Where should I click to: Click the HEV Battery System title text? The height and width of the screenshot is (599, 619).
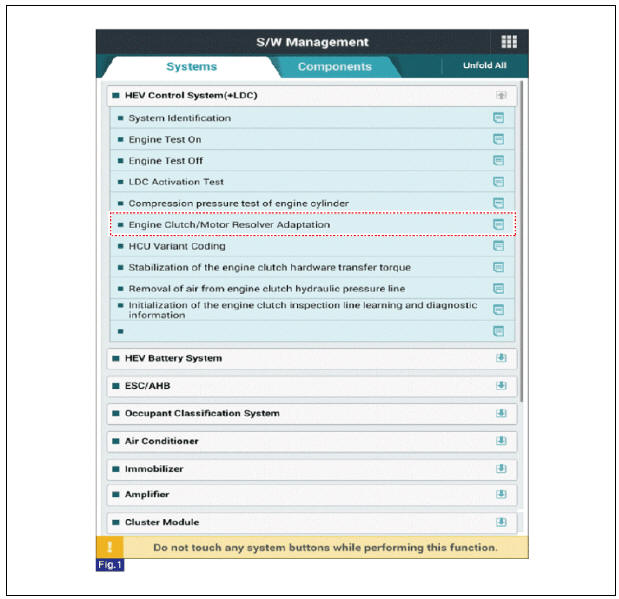coord(173,358)
